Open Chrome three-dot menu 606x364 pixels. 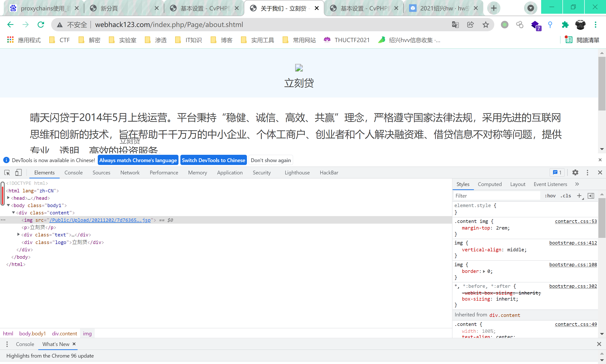coord(595,25)
